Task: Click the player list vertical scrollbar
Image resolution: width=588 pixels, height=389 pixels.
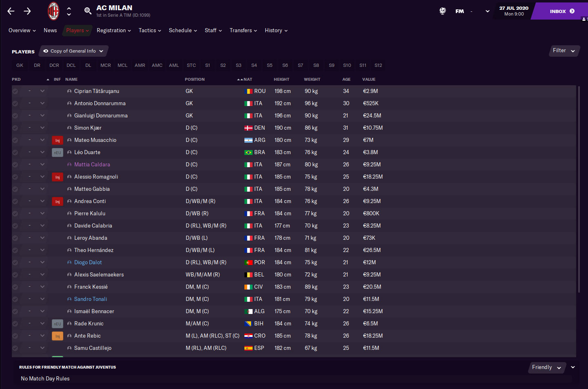Action: pyautogui.click(x=579, y=189)
